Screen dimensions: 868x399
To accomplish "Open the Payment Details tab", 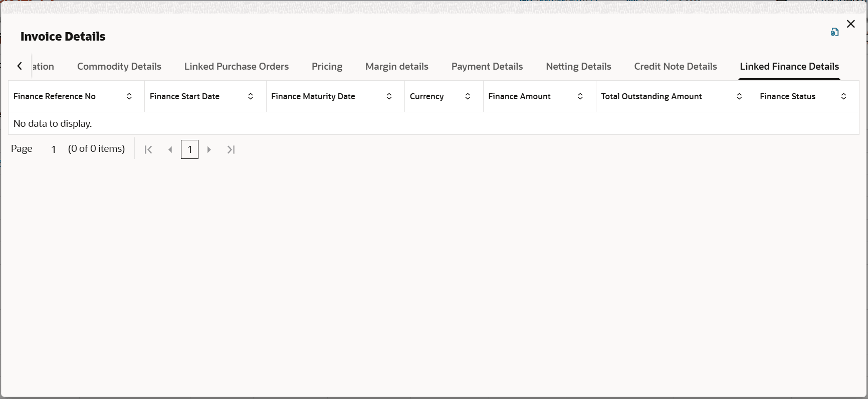I will tap(487, 66).
